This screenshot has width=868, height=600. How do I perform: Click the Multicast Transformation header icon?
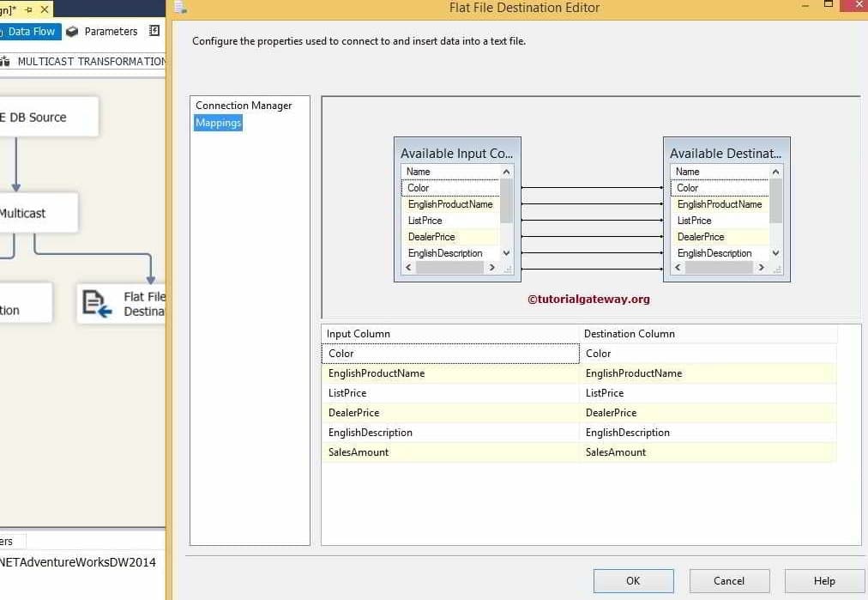click(6, 61)
